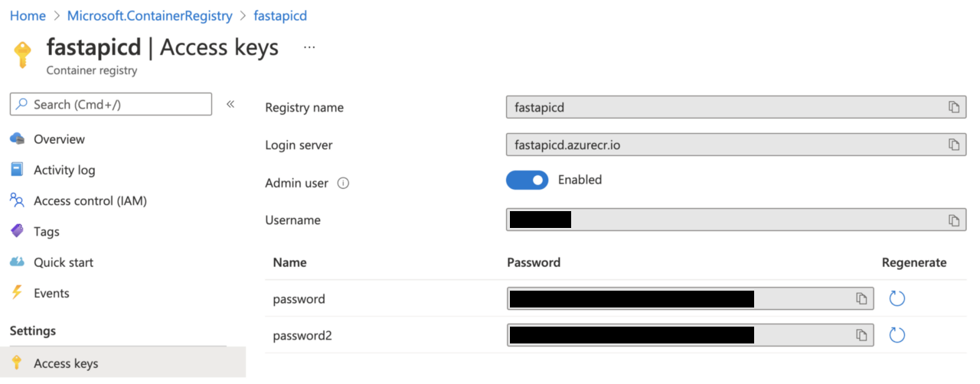Open the more options ellipsis menu

[309, 47]
